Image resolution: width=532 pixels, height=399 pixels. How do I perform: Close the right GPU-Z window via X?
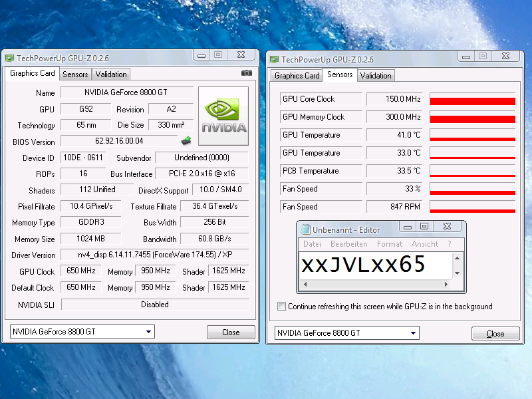[505, 57]
